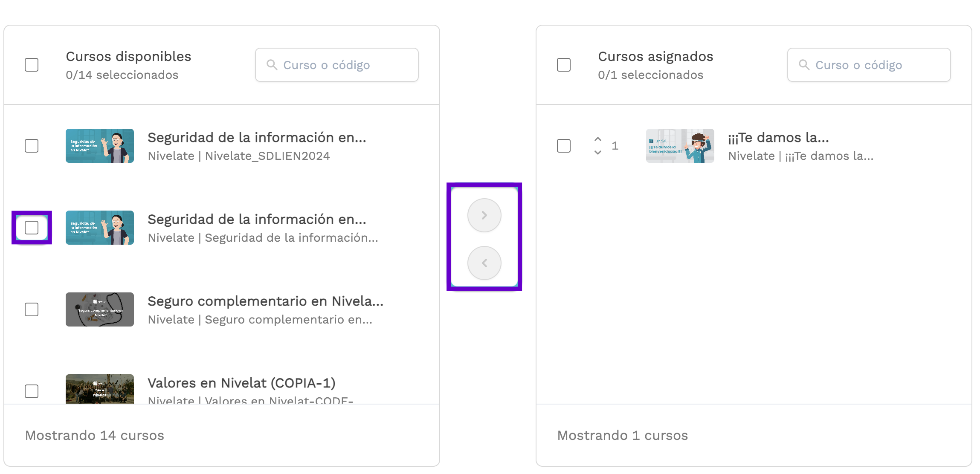
Task: Check the Seguro complementario en Nivelat checkbox
Action: pyautogui.click(x=32, y=309)
